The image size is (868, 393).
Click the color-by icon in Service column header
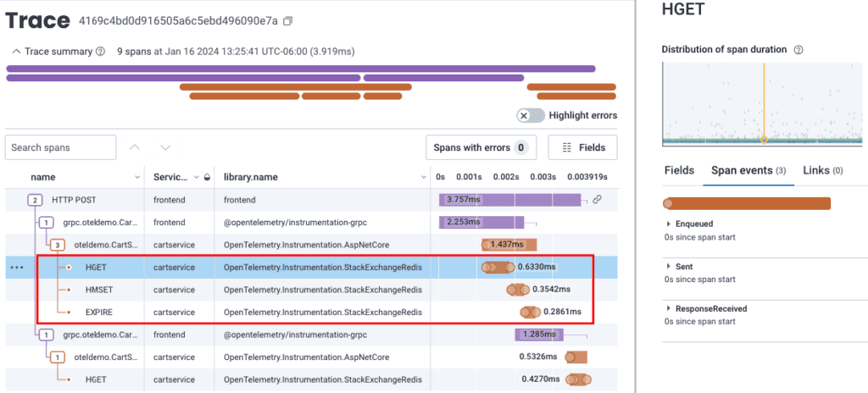pyautogui.click(x=208, y=177)
